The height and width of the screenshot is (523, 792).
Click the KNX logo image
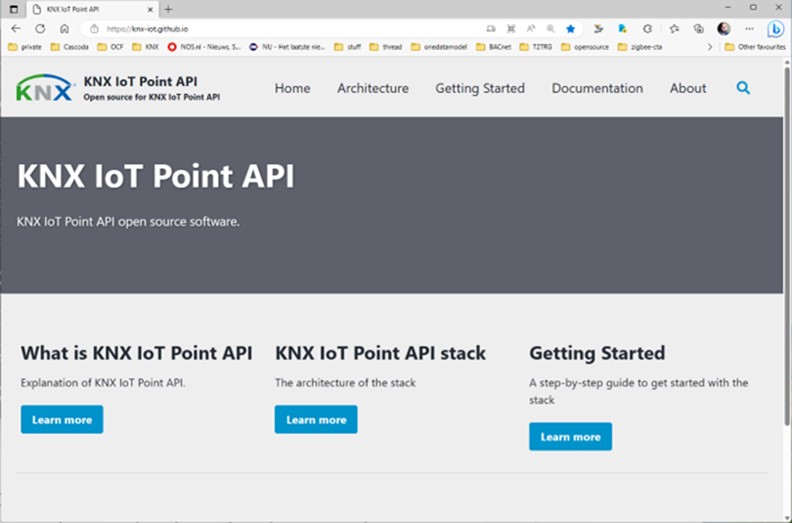(45, 89)
